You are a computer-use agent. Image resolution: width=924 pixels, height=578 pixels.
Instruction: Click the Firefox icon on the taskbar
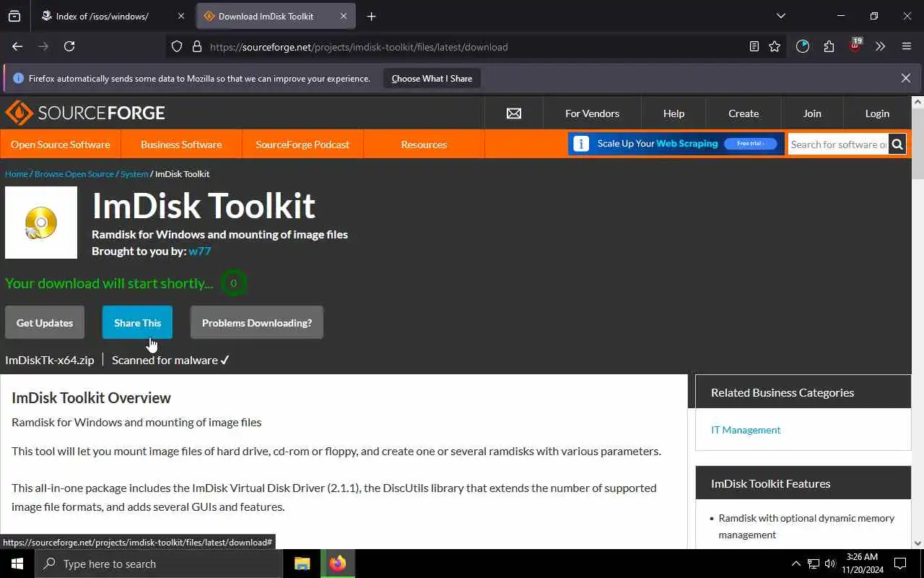pos(338,564)
